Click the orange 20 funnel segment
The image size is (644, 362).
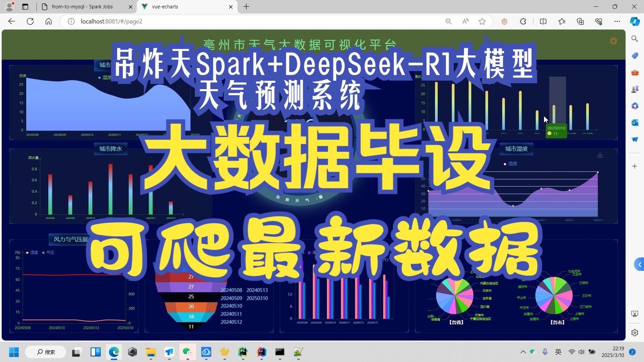click(x=191, y=306)
